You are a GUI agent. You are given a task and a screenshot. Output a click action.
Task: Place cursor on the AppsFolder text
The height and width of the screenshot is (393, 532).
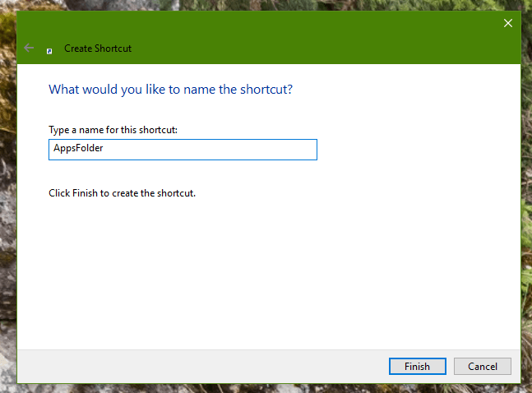click(78, 148)
